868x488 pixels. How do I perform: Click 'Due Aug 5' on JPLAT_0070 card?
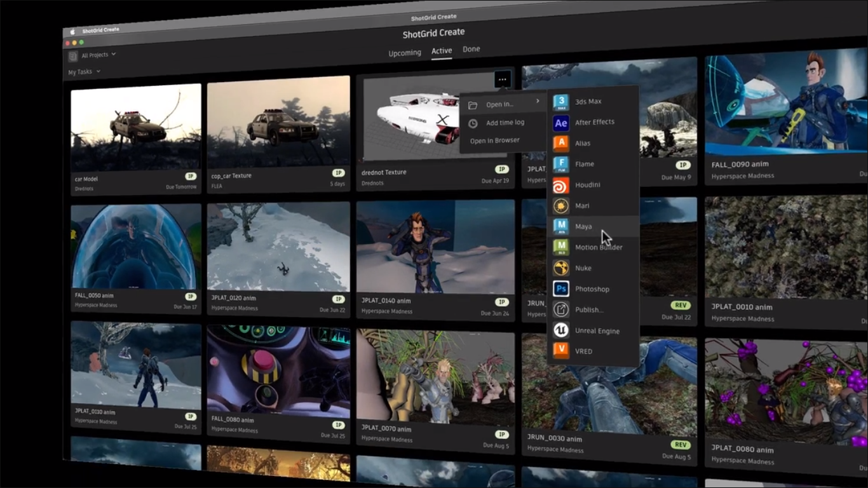[497, 445]
